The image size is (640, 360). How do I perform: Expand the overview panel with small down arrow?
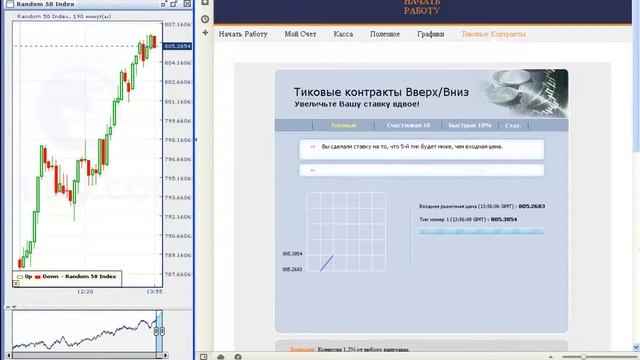(x=14, y=307)
